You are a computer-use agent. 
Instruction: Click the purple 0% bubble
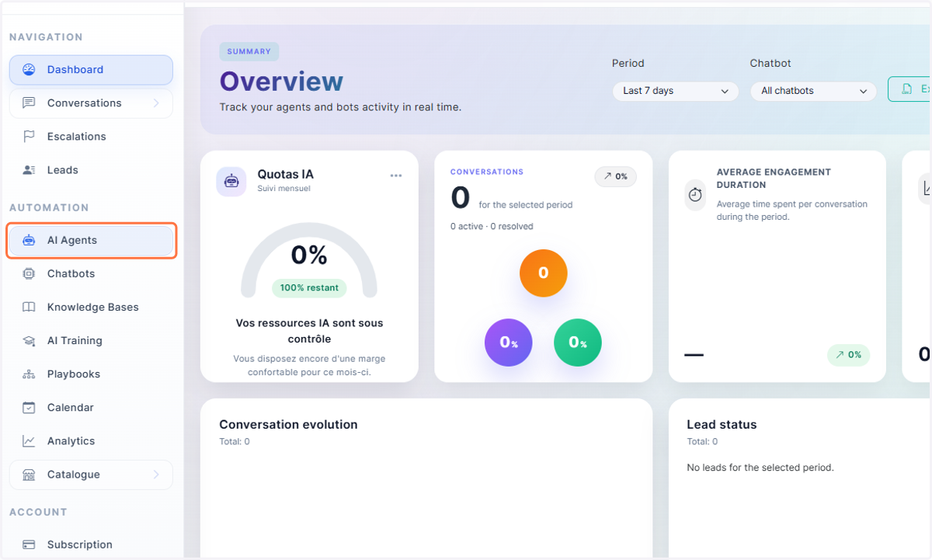[509, 343]
